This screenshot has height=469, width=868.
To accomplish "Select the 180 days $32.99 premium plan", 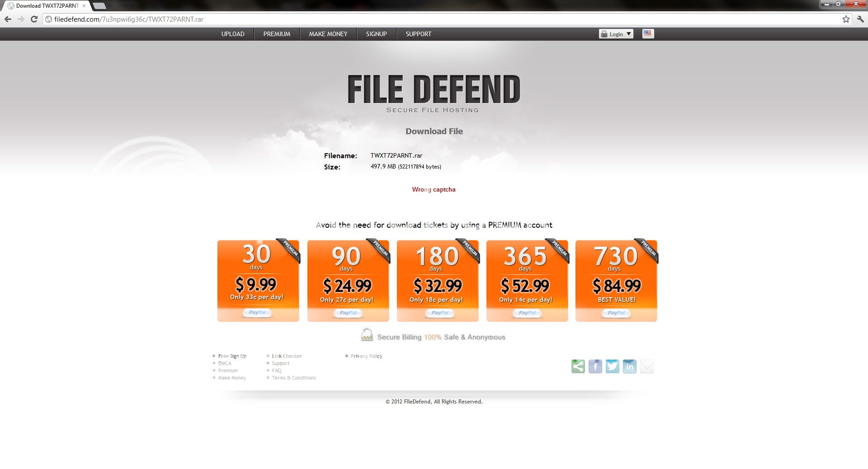I will coord(437,281).
